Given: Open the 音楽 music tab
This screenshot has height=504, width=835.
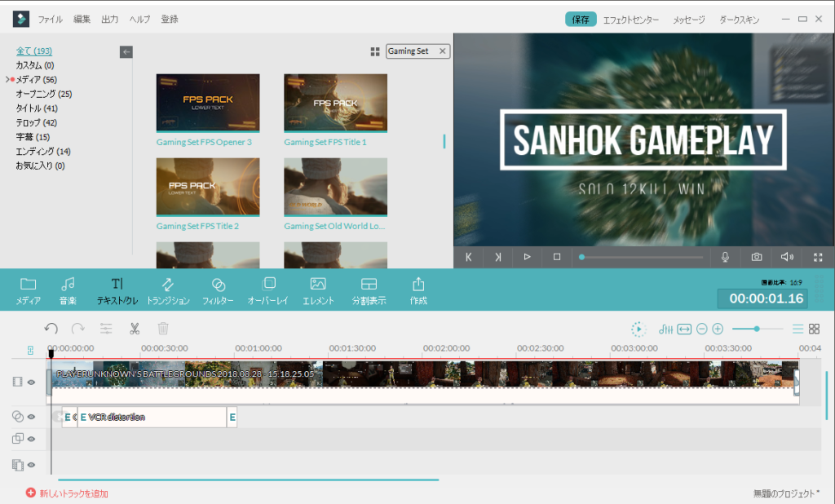Looking at the screenshot, I should coord(68,290).
